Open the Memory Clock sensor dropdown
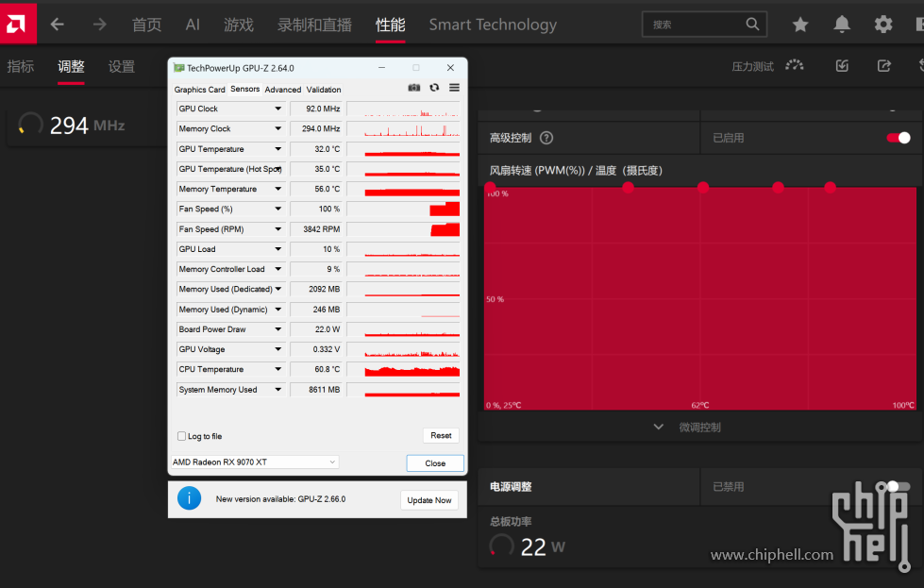Viewport: 924px width, 588px height. tap(278, 128)
